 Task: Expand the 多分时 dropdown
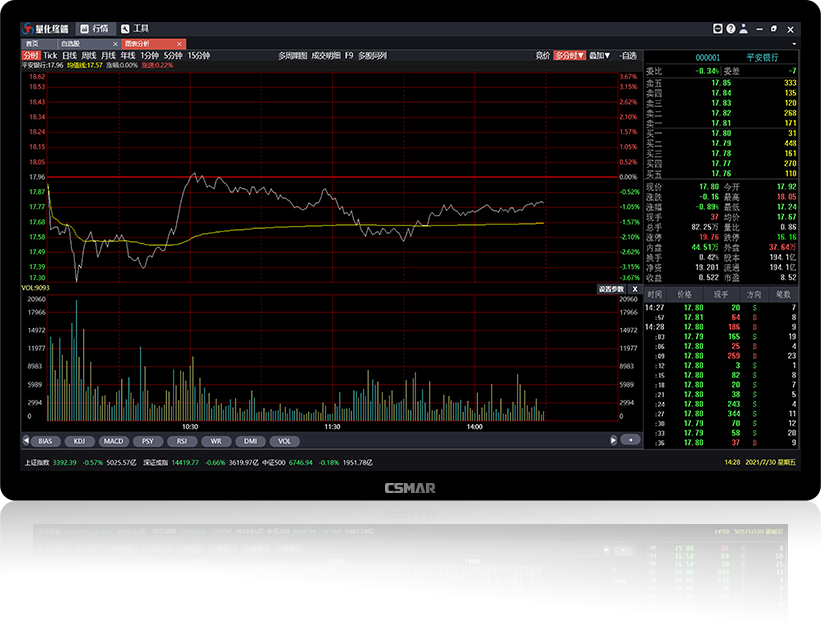[570, 56]
